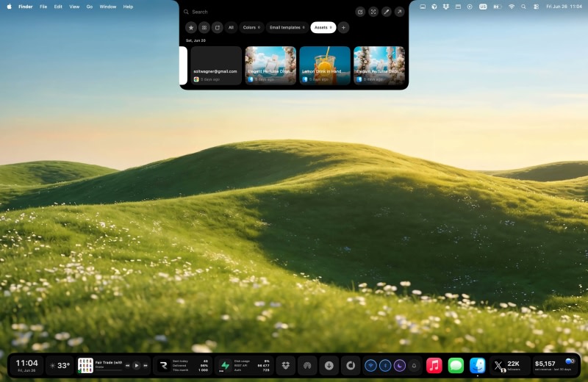The width and height of the screenshot is (588, 382).
Task: Click the new clip compose icon
Action: pyautogui.click(x=360, y=12)
